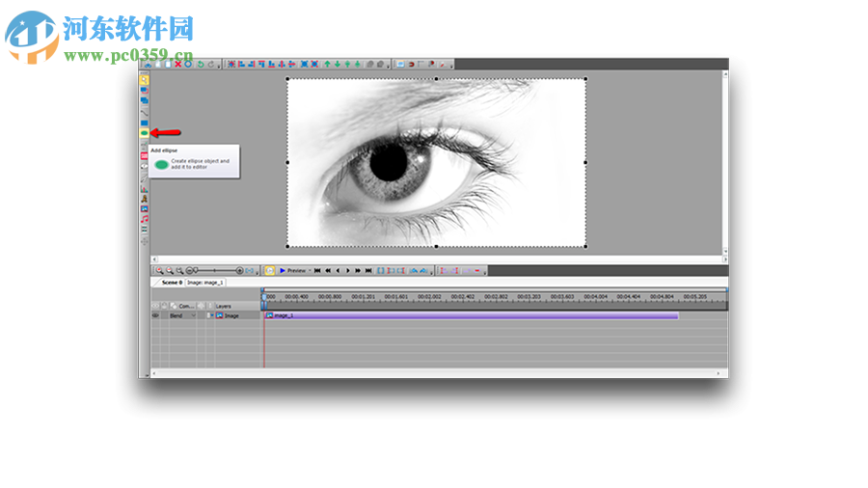Toggle eye icon in Layers header row
Screen dimensions: 868x488
[155, 306]
